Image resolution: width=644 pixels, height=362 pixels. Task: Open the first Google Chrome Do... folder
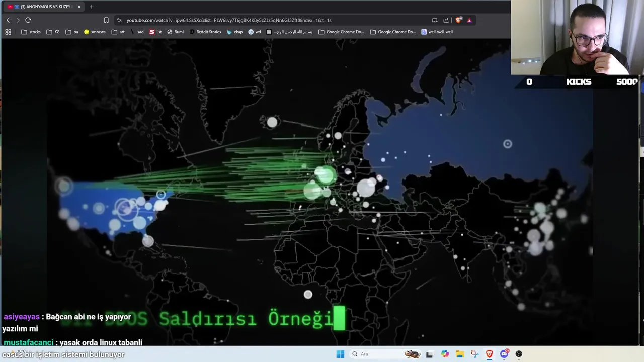tap(341, 32)
